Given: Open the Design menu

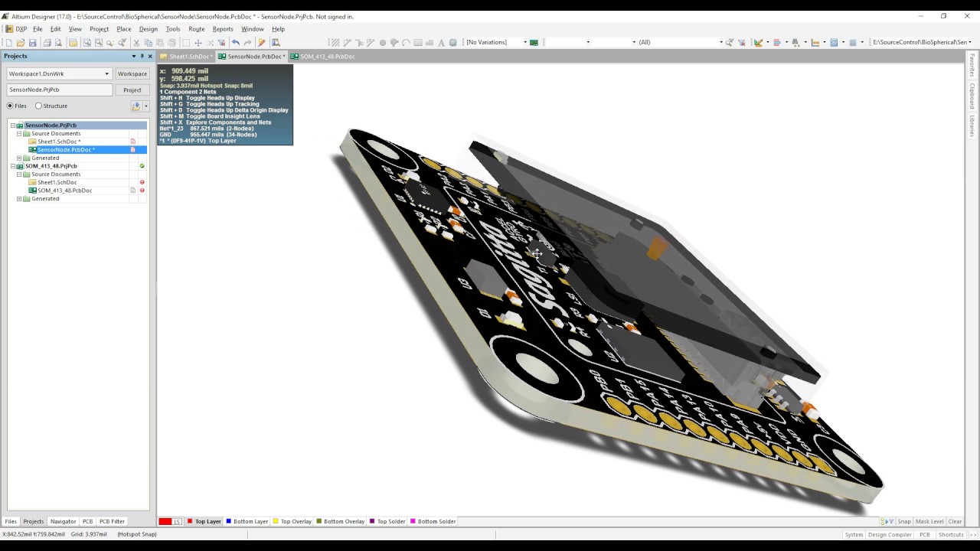Looking at the screenshot, I should [x=149, y=29].
